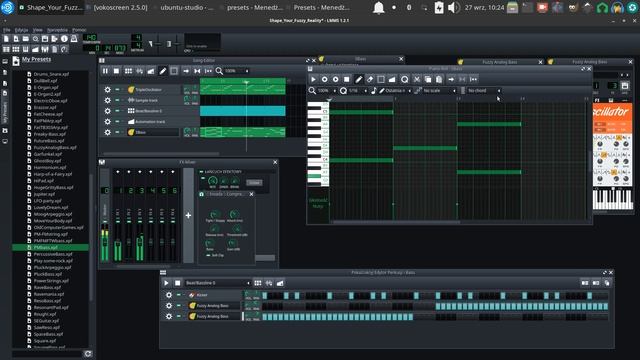Open Song Editor zoom dropdown
The width and height of the screenshot is (640, 360).
(x=236, y=71)
